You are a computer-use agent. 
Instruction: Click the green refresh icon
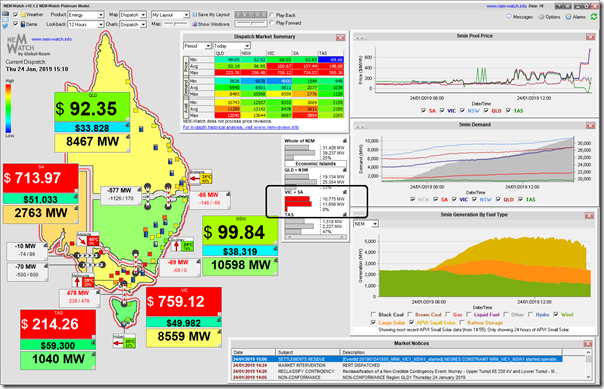click(594, 17)
